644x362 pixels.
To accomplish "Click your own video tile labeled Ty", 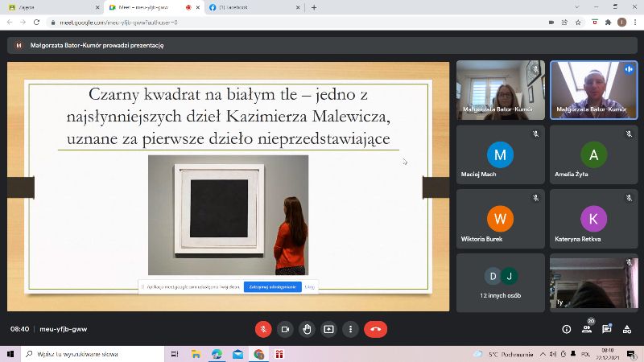I will [593, 283].
